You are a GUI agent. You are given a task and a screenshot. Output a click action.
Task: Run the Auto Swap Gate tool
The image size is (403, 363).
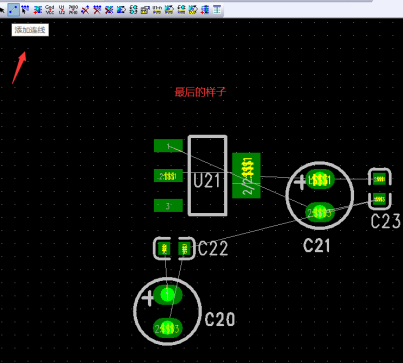(x=181, y=10)
